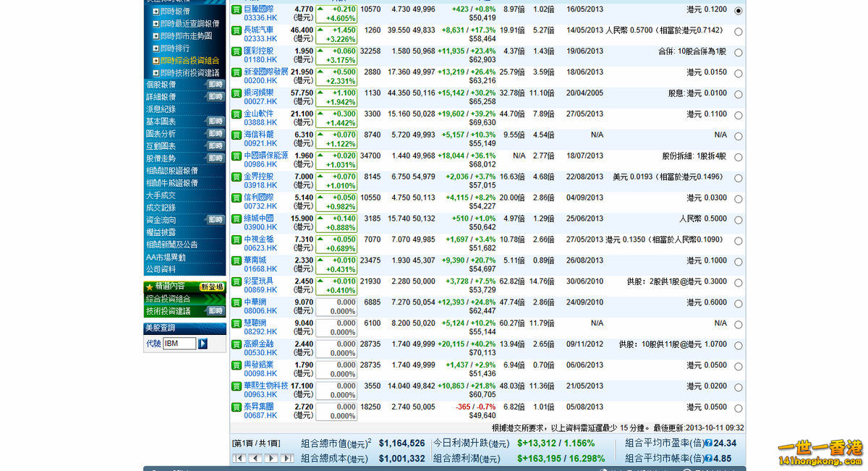Click the buy icon beside 綠城中國
The height and width of the screenshot is (471, 868).
[x=237, y=218]
